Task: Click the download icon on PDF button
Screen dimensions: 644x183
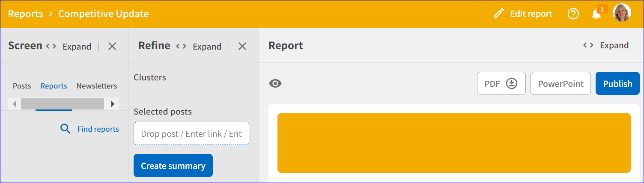Action: tap(512, 83)
